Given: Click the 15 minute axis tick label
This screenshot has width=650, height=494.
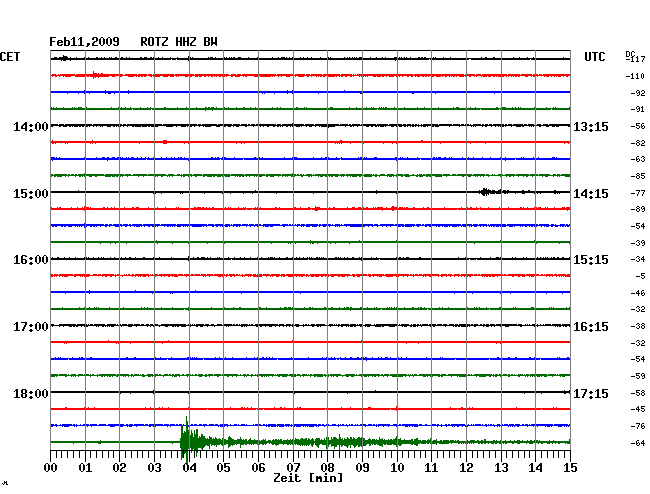Looking at the screenshot, I should 570,468.
